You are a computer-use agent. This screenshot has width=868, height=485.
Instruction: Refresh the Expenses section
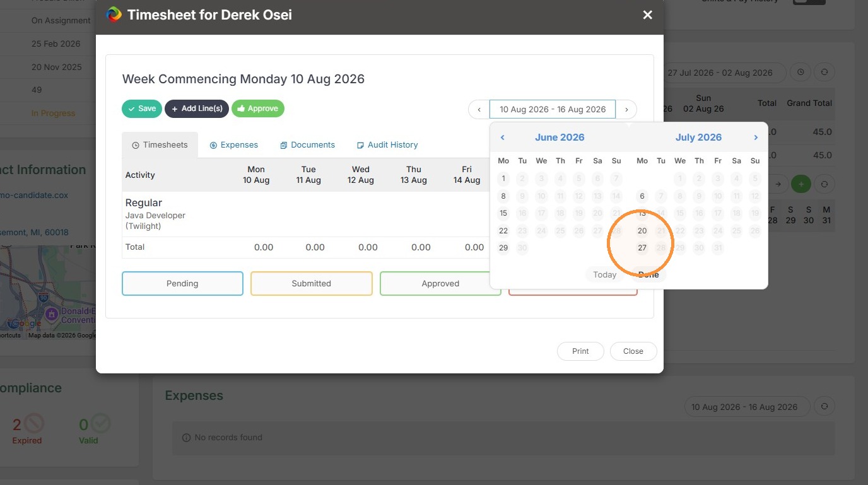point(824,407)
